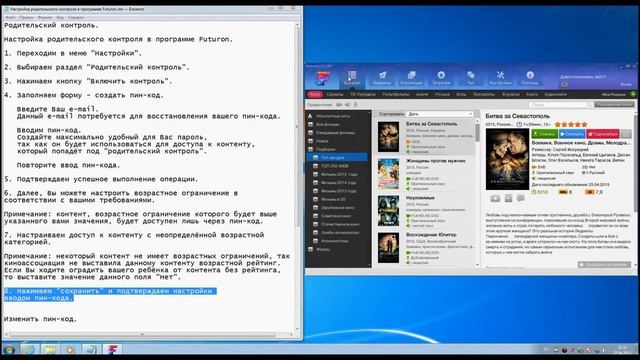The height and width of the screenshot is (360, 640).
Task: Click the green Мои Раздачи round icon
Action: 633,94
